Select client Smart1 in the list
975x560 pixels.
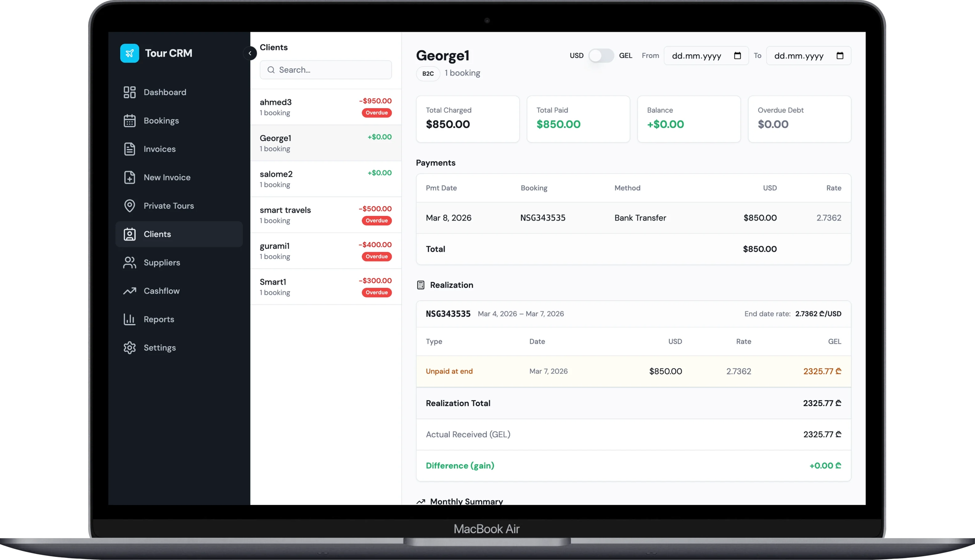pos(325,287)
